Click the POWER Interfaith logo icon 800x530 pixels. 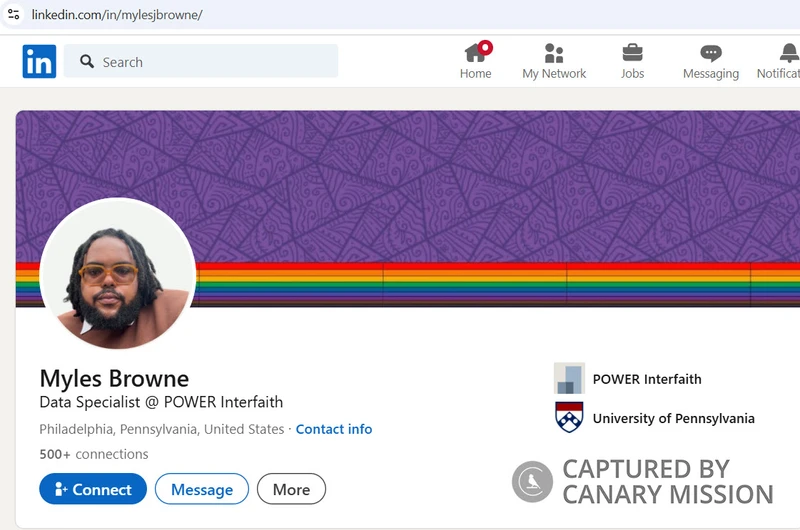pyautogui.click(x=569, y=378)
